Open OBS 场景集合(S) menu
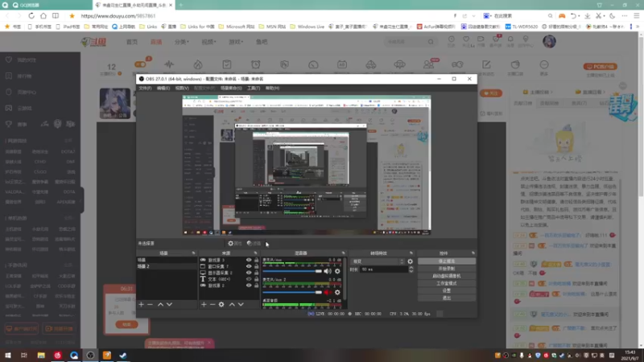 231,88
